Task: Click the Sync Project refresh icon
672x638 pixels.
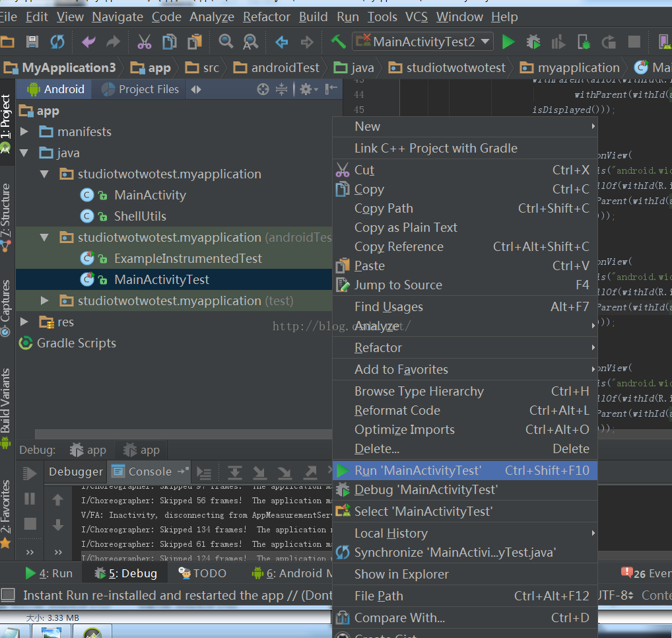Action: tap(58, 42)
